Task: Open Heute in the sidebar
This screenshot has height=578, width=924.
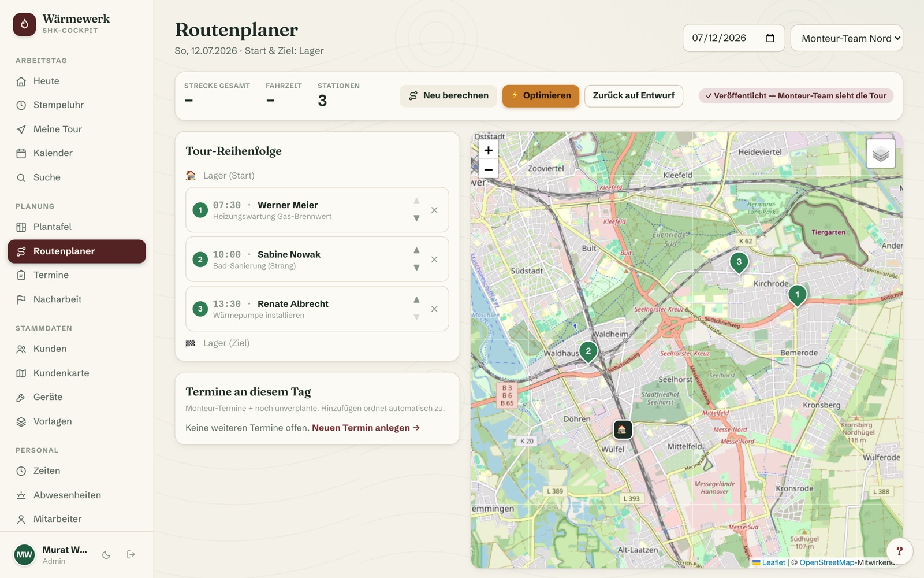Action: tap(77, 81)
